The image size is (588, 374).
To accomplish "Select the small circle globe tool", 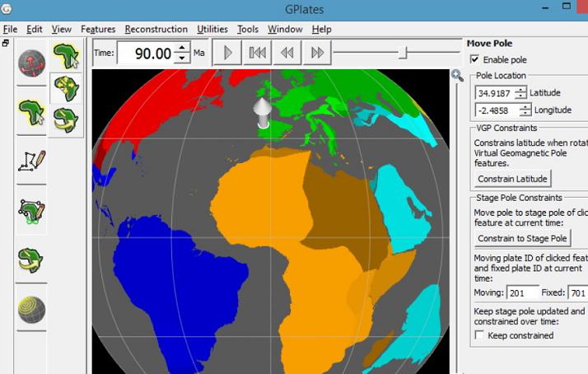I will 32,310.
